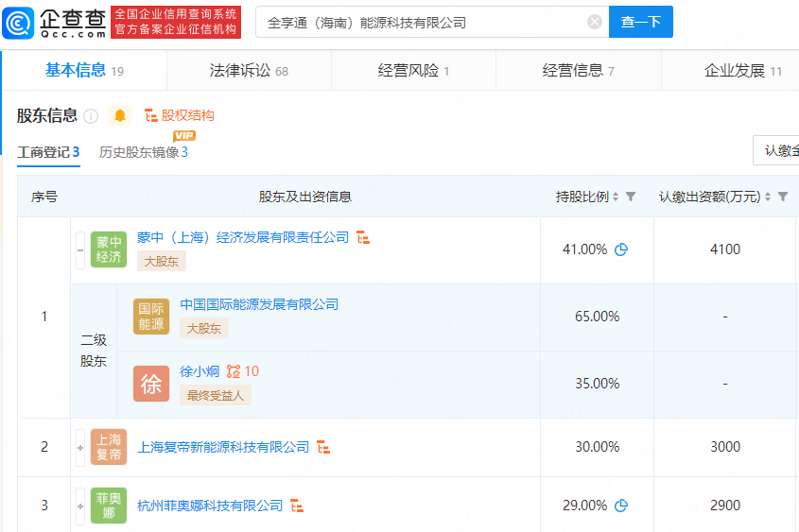This screenshot has height=532, width=799.
Task: Clear the search box with the X icon
Action: (x=594, y=22)
